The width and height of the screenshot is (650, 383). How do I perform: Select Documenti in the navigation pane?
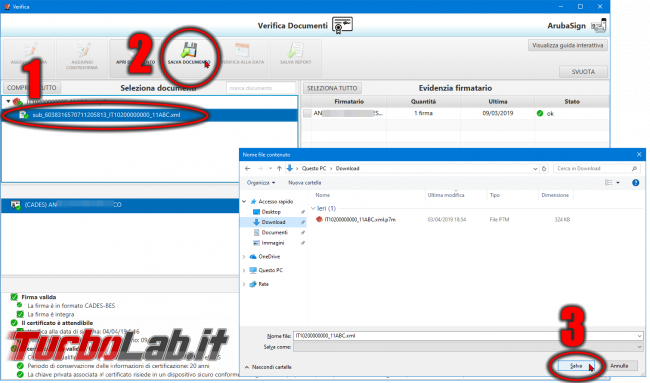[274, 233]
